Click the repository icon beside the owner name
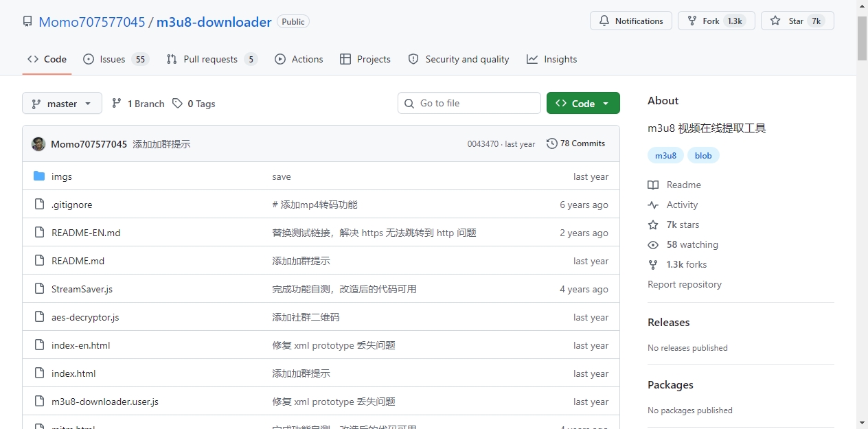Viewport: 868px width, 429px height. 27,22
